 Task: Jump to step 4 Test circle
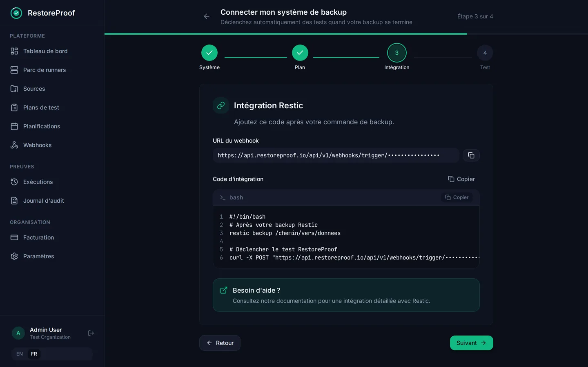point(485,53)
